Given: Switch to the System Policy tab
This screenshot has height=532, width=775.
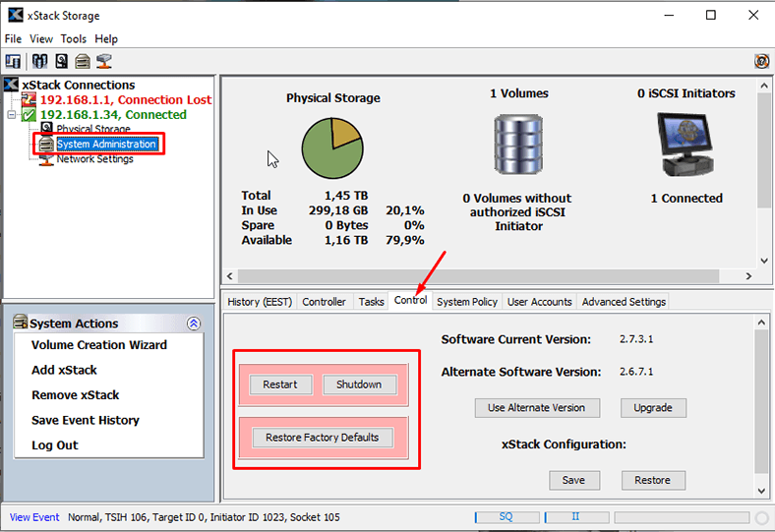Looking at the screenshot, I should click(467, 301).
